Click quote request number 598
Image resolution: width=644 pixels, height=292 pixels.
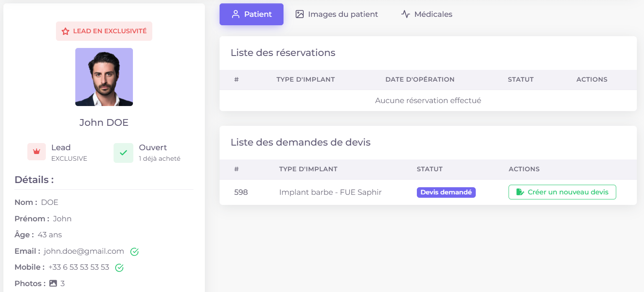tap(241, 192)
